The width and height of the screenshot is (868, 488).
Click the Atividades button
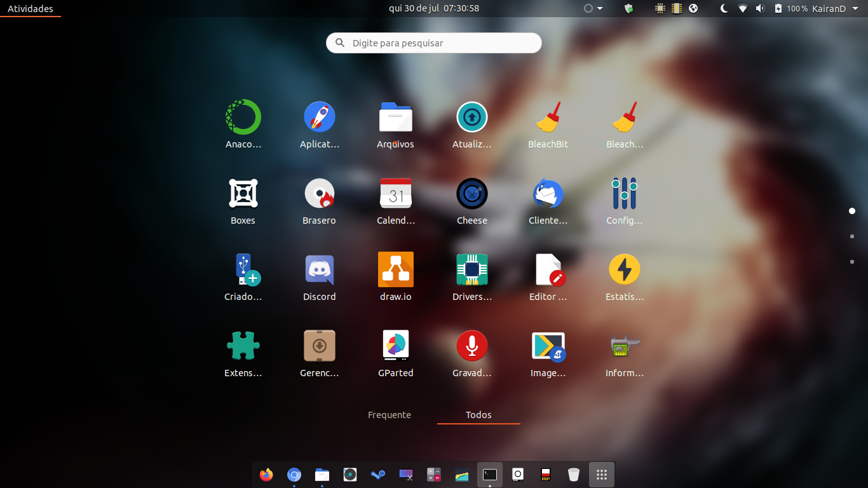click(31, 9)
